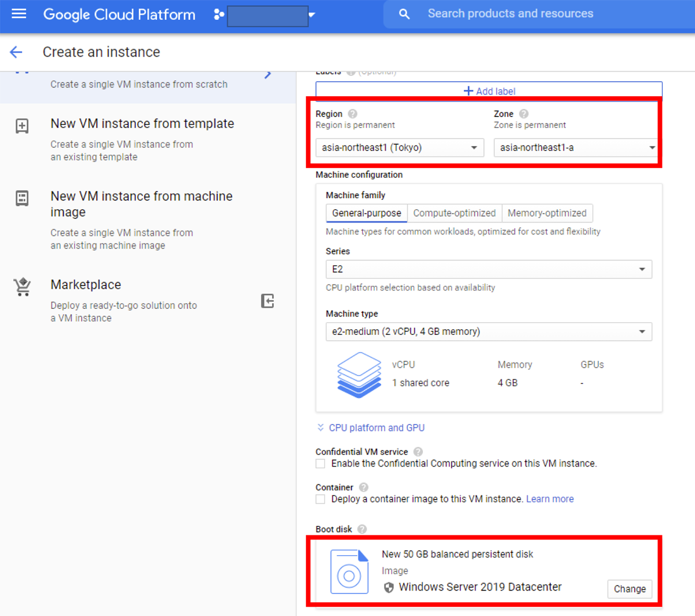Image resolution: width=695 pixels, height=616 pixels.
Task: Expand CPU platform and GPU section
Action: pos(371,428)
